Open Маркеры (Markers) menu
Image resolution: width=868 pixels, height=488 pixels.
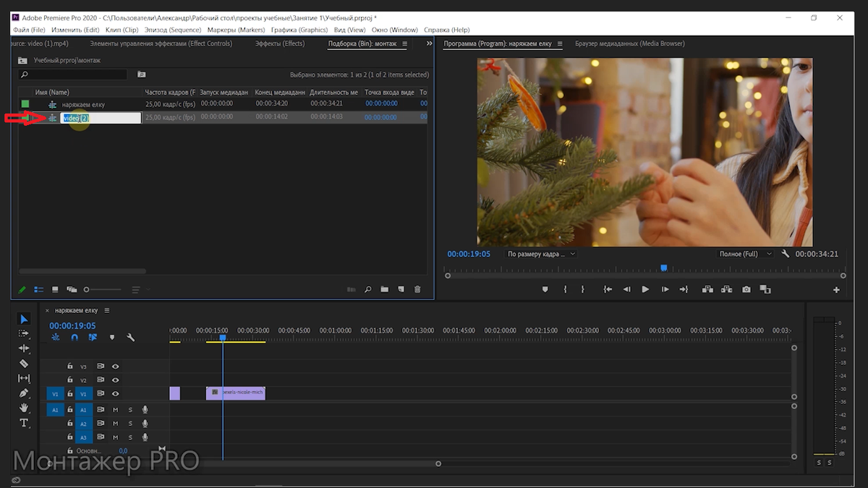[x=236, y=30]
